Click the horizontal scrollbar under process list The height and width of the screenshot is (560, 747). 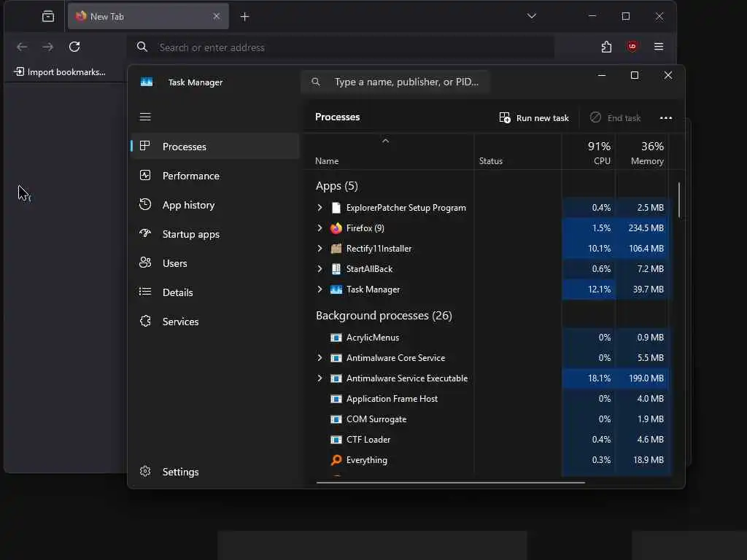(450, 483)
